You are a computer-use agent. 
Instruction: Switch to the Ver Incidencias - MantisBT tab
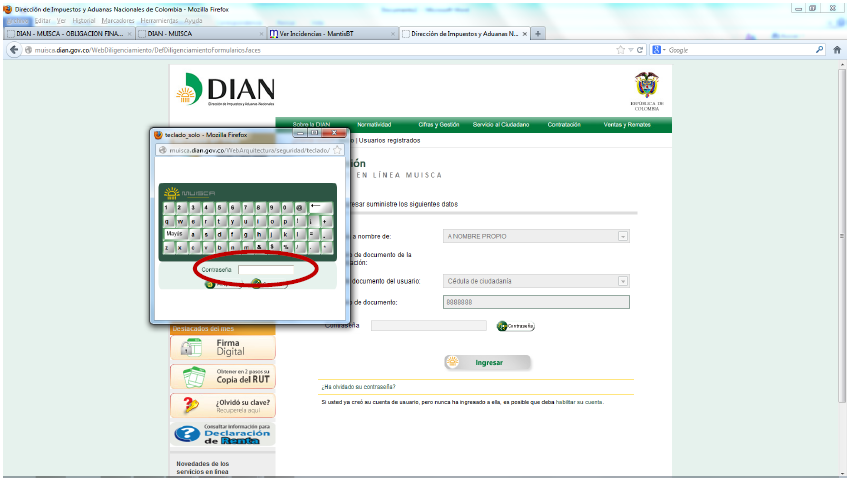pos(332,34)
